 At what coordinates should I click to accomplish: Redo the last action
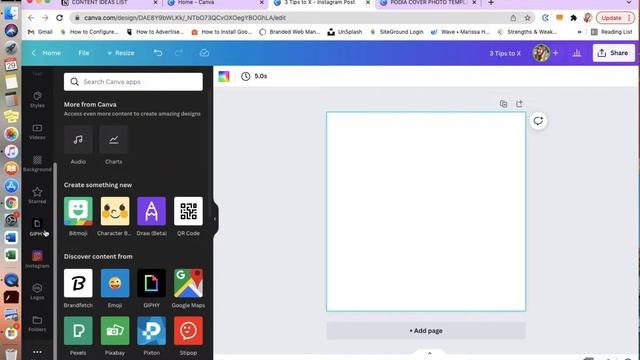point(178,53)
